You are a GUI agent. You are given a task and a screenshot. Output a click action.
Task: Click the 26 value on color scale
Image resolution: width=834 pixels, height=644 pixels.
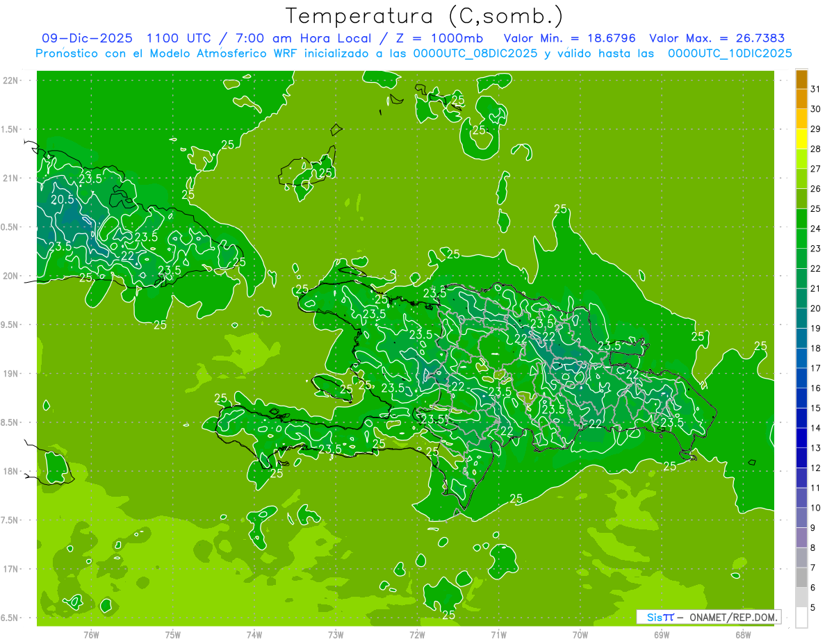(x=815, y=189)
